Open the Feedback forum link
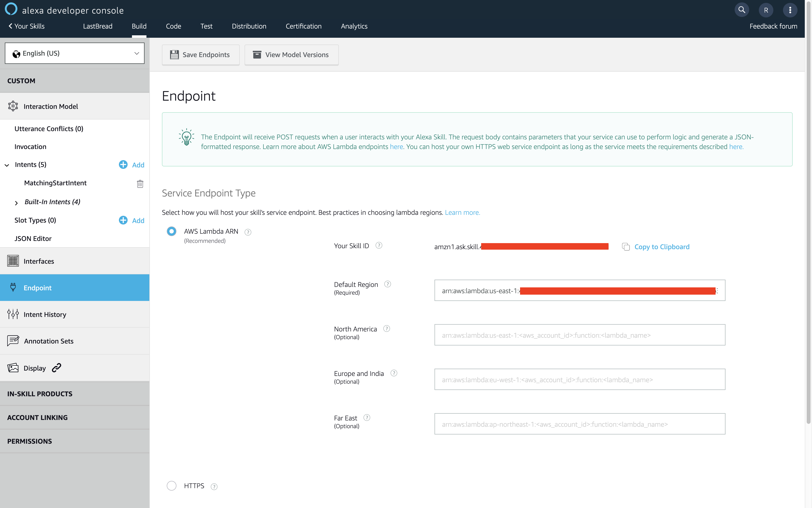 tap(773, 26)
